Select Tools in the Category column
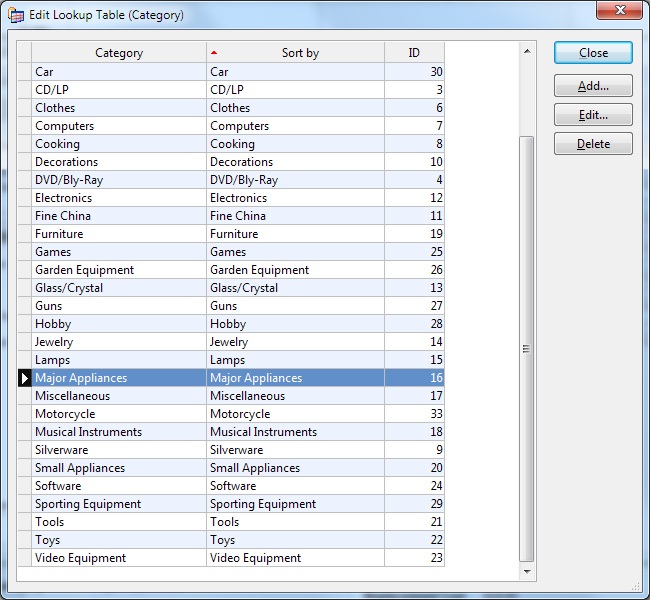Screen dimensions: 650x600 [119, 522]
